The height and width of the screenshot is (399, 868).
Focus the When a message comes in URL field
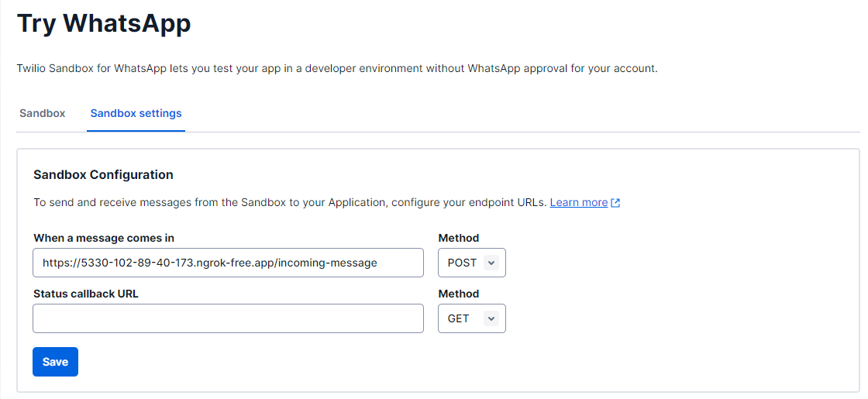tap(228, 263)
